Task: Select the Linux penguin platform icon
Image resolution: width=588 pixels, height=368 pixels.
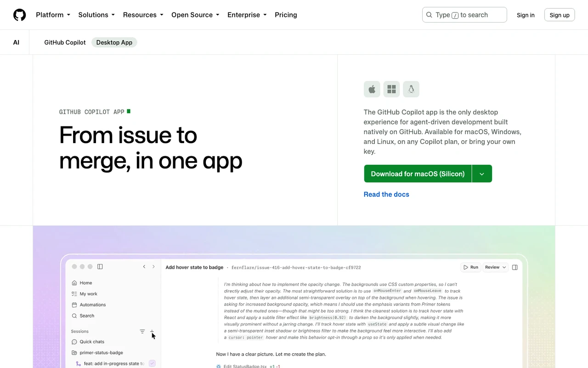Action: [x=411, y=89]
